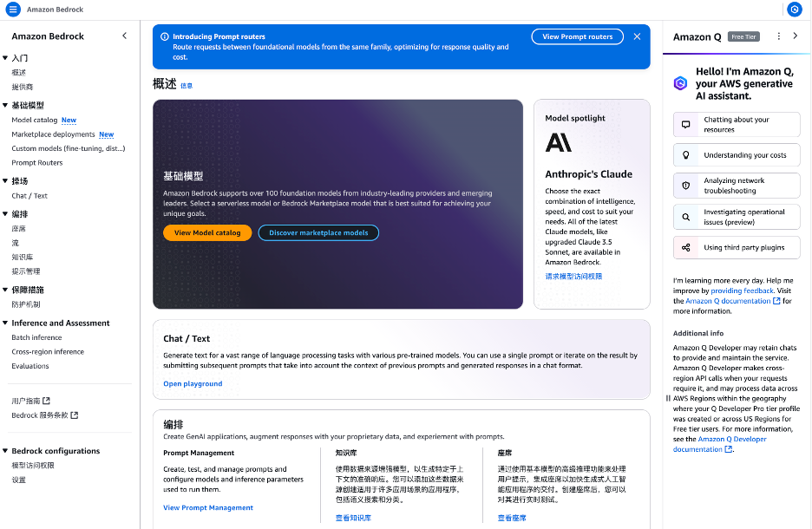Image resolution: width=812 pixels, height=529 pixels.
Task: Click the Amazon Q hexagon logo
Action: (680, 83)
